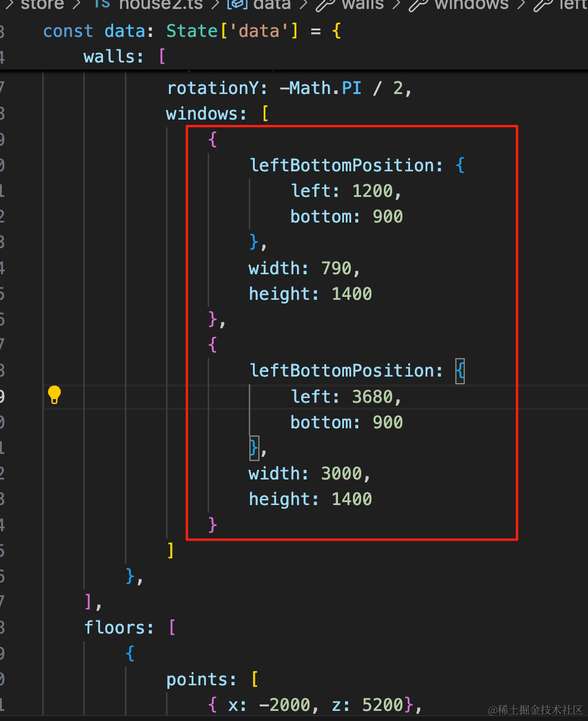The image size is (588, 721).
Task: Place cursor on 'windows: [' line
Action: click(217, 114)
